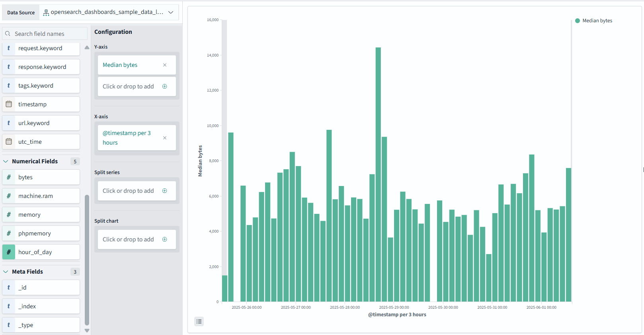Remove @timestamp per 3 hours from X-axis

(165, 138)
